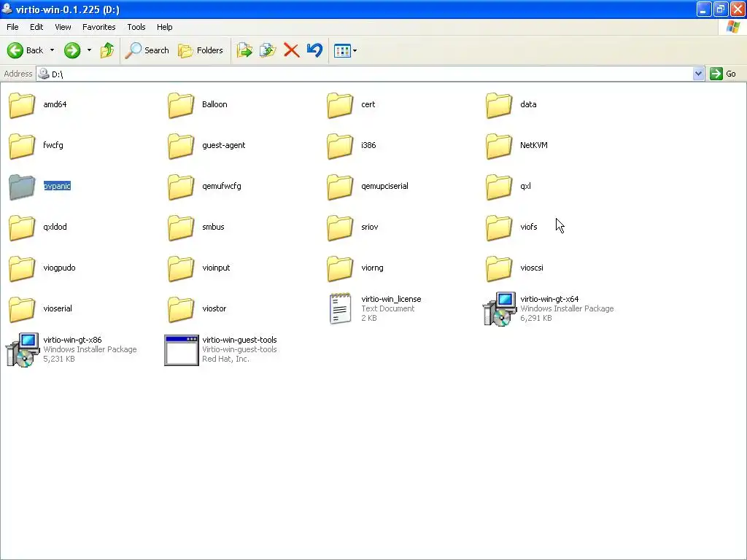The image size is (747, 560).
Task: Click the virtio-win-guest-tools file name
Action: pyautogui.click(x=239, y=340)
